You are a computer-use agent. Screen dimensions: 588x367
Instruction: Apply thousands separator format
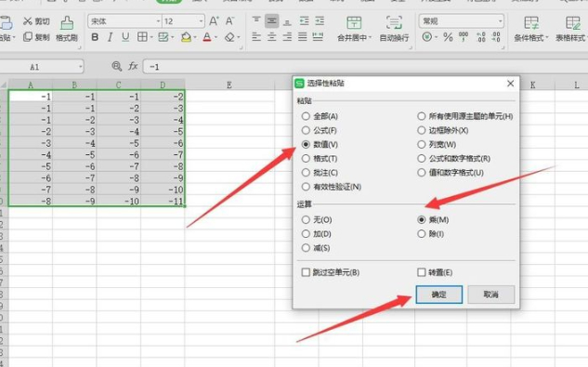tap(464, 37)
